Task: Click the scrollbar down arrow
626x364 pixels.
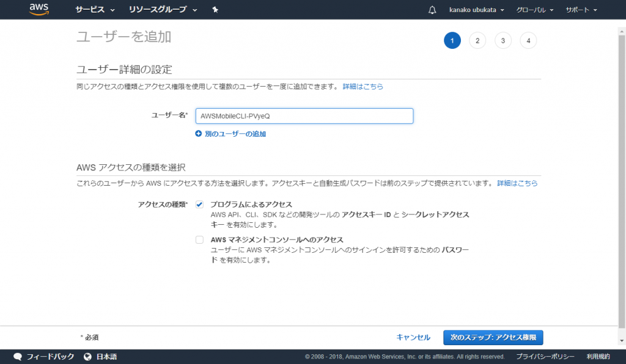Action: click(x=622, y=341)
